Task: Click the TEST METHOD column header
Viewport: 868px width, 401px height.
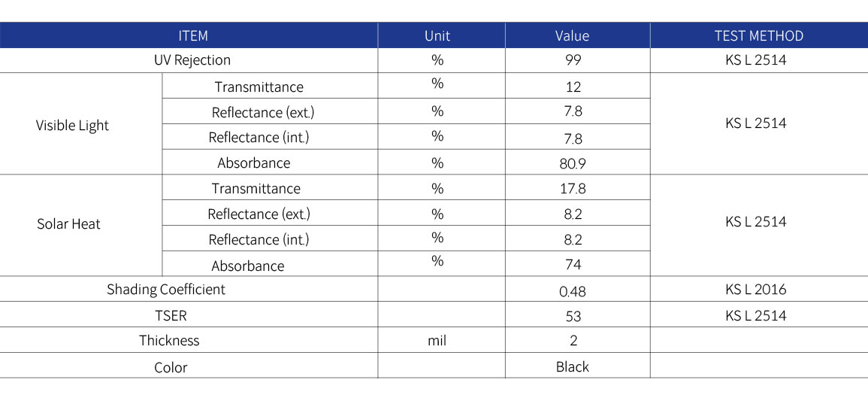Action: pos(759,36)
